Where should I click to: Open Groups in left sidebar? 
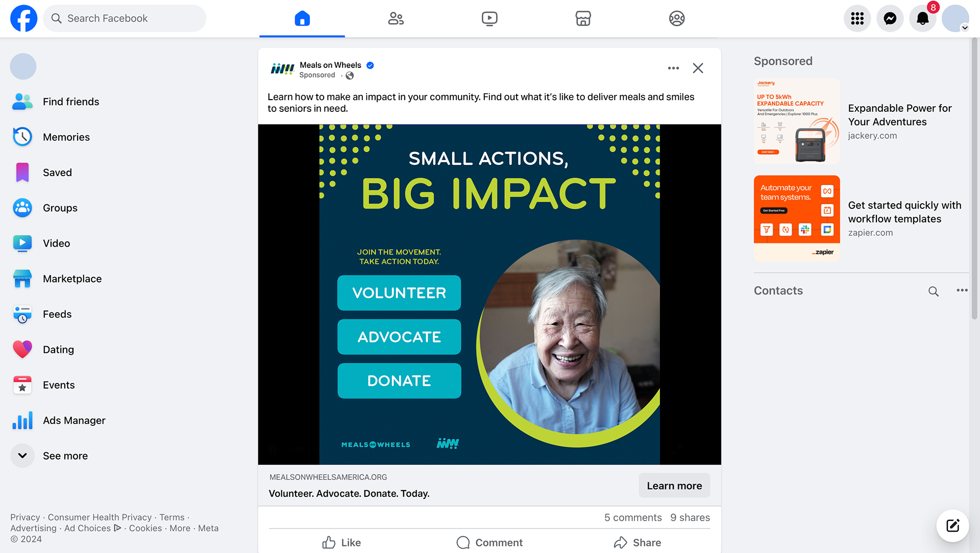tap(60, 208)
